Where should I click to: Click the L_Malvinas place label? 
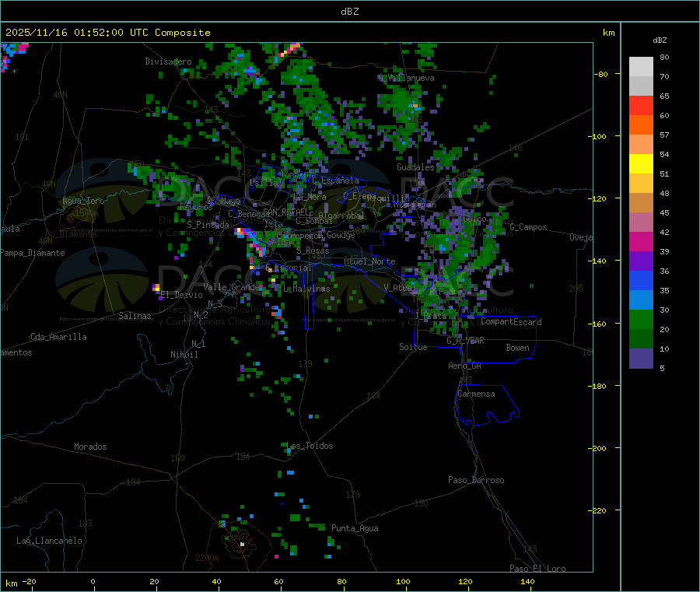pos(306,289)
